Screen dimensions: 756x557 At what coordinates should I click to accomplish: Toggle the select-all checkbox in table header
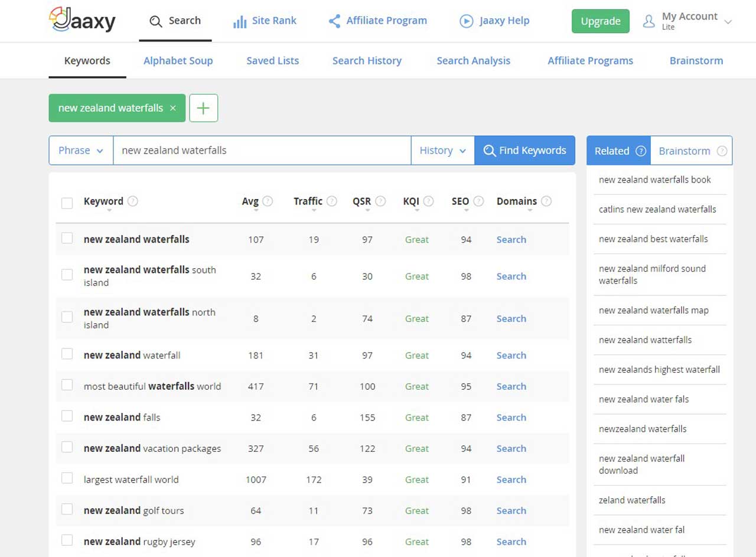[67, 203]
